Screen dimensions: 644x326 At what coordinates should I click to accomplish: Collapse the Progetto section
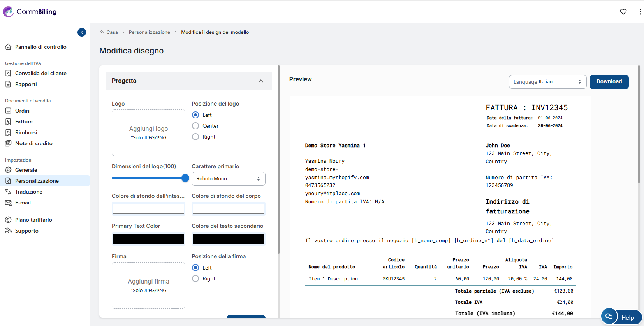coord(260,81)
